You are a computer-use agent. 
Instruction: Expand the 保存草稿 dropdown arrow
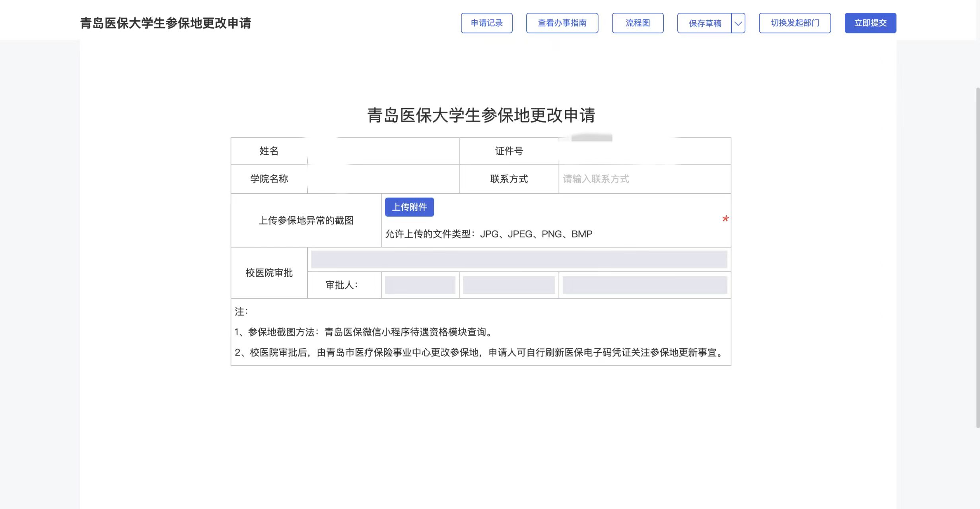738,23
